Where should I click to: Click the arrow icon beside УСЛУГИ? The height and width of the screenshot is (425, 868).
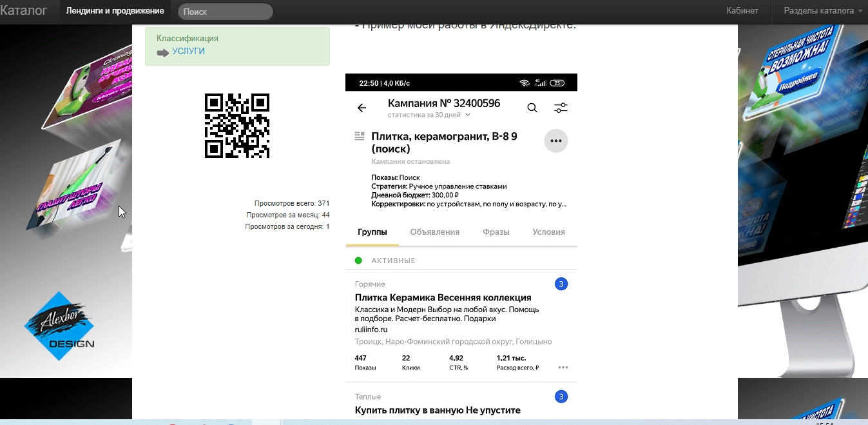[x=163, y=52]
